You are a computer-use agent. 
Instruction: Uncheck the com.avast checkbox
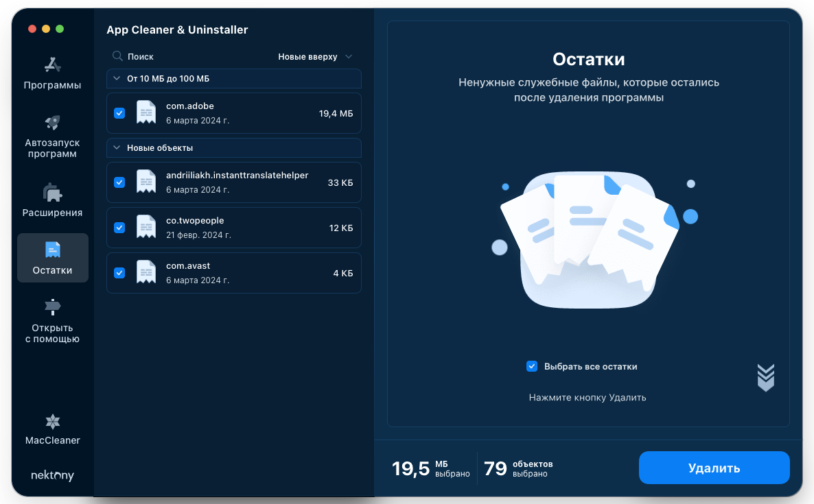click(119, 272)
